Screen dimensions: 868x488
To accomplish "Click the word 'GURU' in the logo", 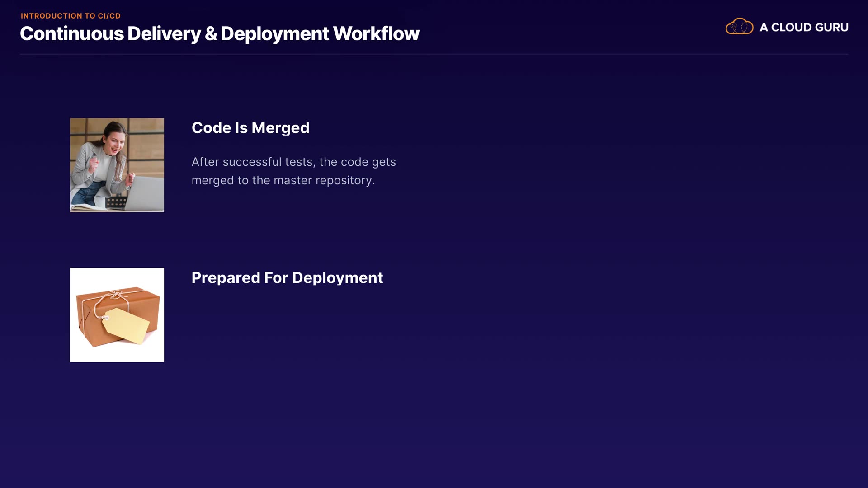I will 831,28.
